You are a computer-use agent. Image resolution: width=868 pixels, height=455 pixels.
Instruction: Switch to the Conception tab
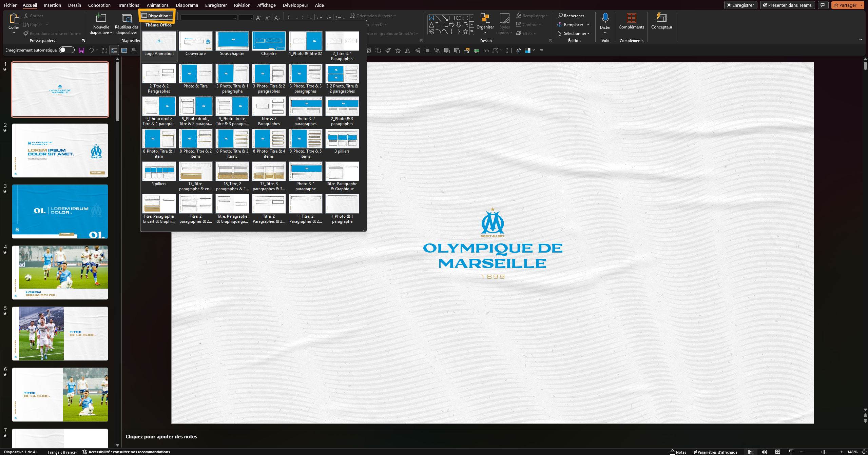(x=99, y=5)
